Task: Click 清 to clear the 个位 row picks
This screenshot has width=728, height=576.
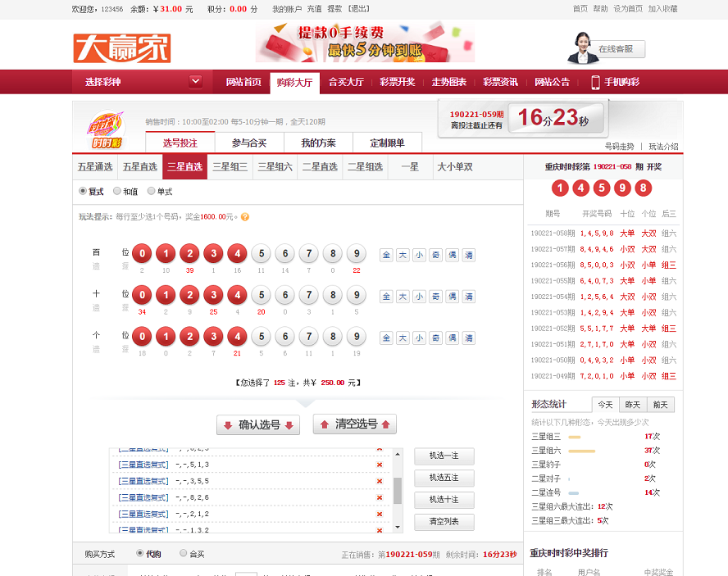Action: 467,337
